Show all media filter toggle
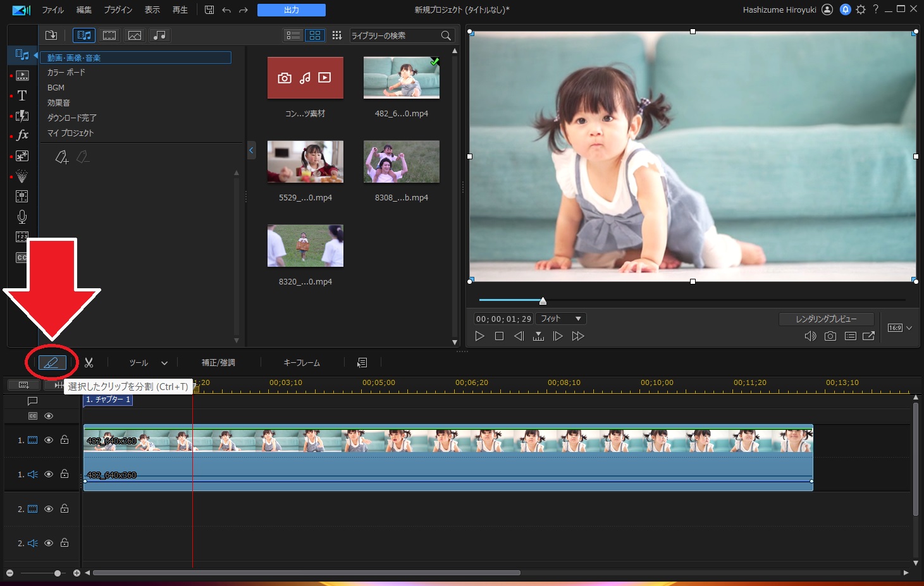This screenshot has width=924, height=586. pos(84,35)
